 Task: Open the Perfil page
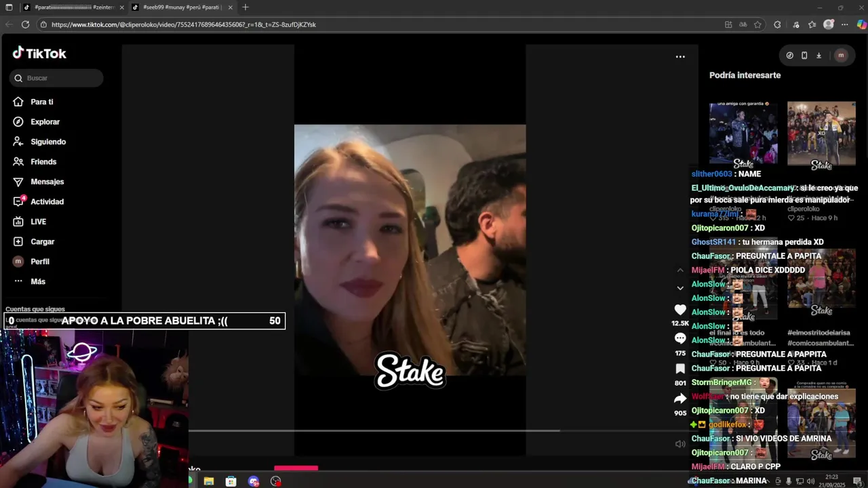[39, 262]
